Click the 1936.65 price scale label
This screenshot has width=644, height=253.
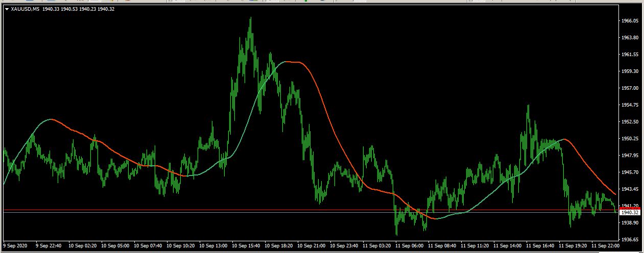pyautogui.click(x=628, y=240)
